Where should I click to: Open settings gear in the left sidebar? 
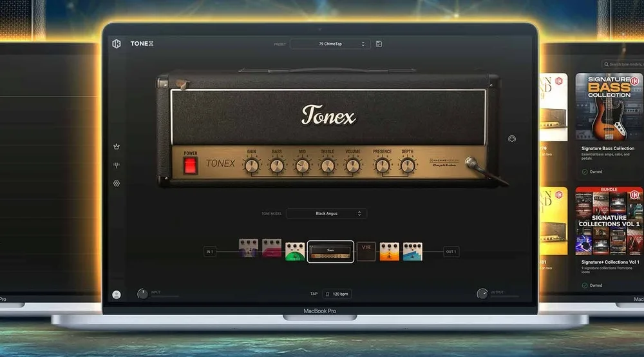pos(117,184)
